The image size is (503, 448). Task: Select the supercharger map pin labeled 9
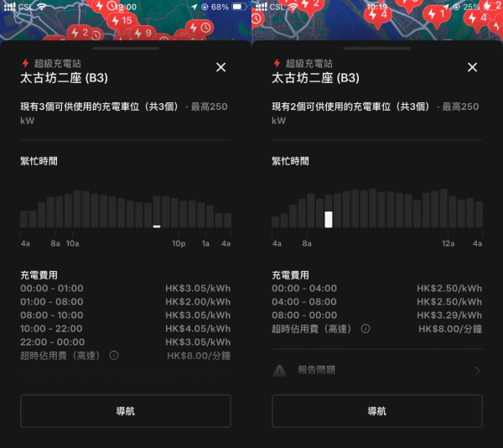pos(143,33)
